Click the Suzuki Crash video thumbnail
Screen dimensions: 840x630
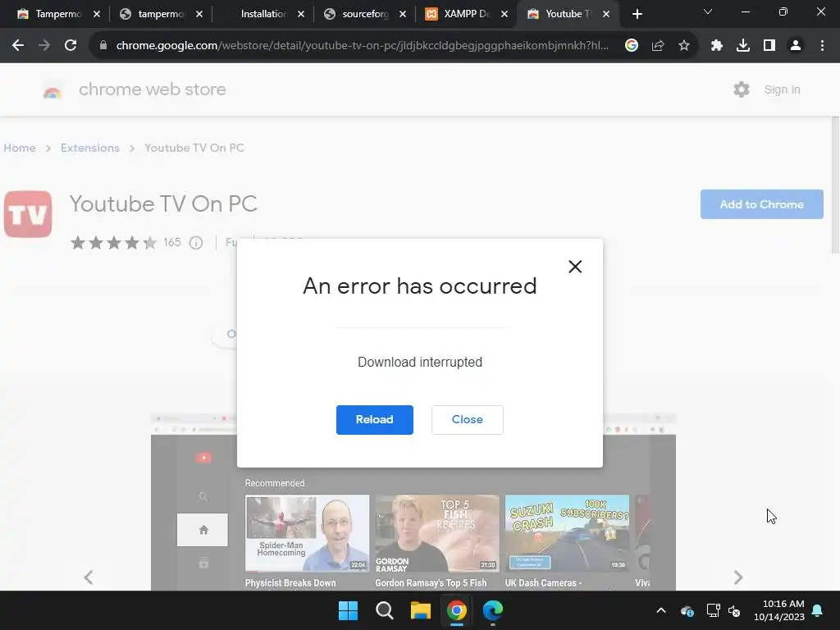(x=567, y=532)
